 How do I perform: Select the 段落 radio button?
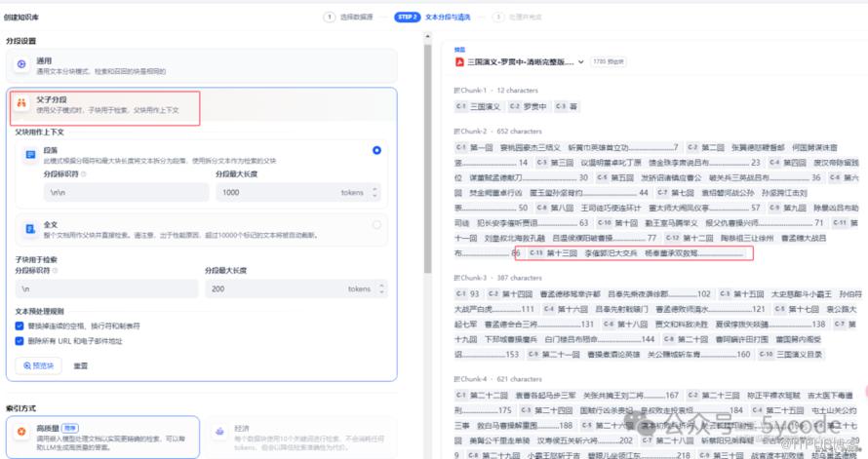tap(376, 150)
